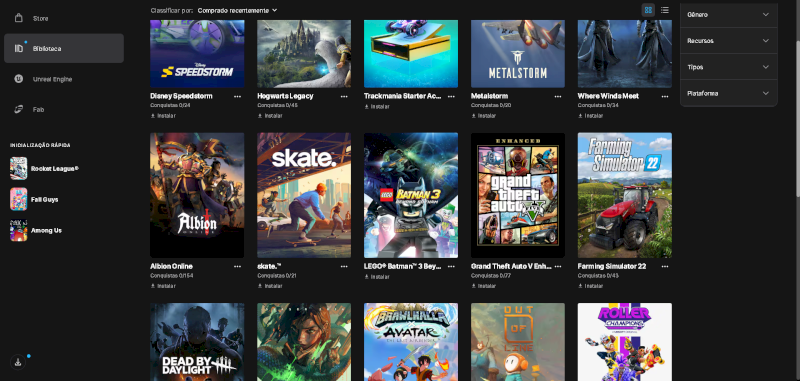
Task: Open the downloads icon at bottom left
Action: coord(18,363)
